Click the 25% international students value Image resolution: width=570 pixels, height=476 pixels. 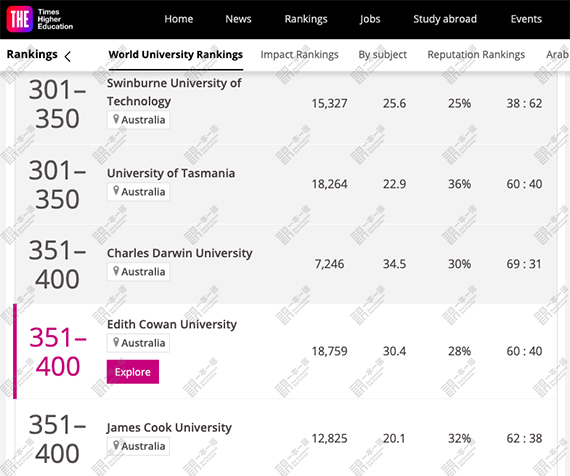click(459, 104)
